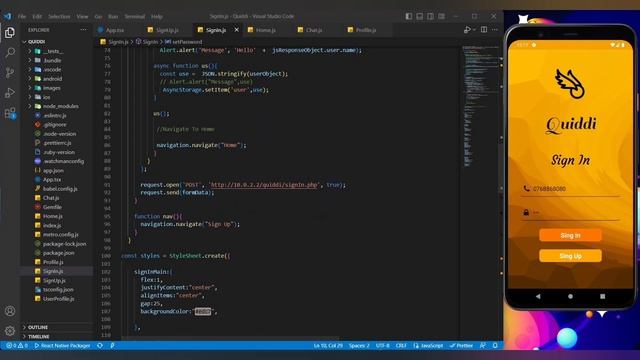Open the Terminal menu
Viewport: 640px width, 360px height.
[135, 16]
